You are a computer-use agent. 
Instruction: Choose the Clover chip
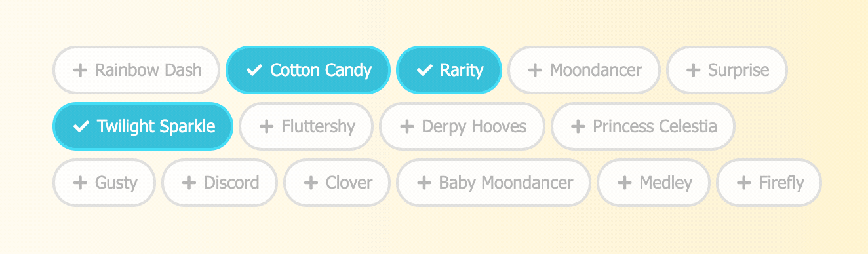coord(337,183)
